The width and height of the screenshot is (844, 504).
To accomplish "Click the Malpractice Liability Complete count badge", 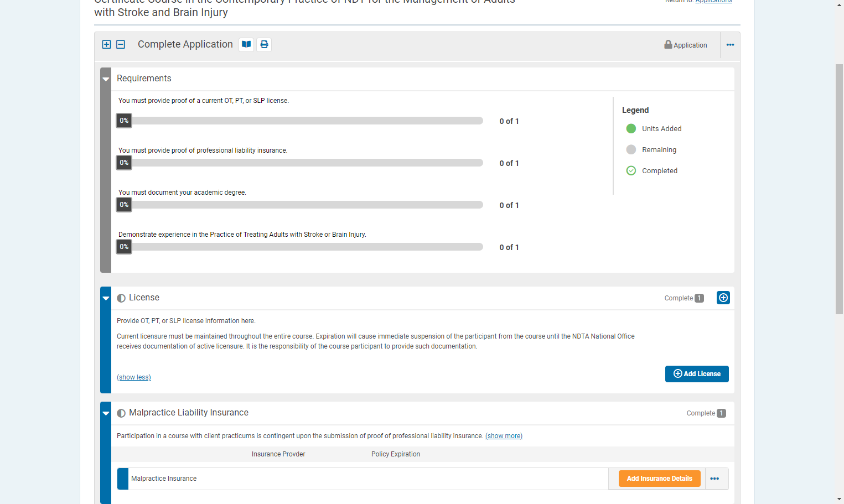I will [722, 413].
